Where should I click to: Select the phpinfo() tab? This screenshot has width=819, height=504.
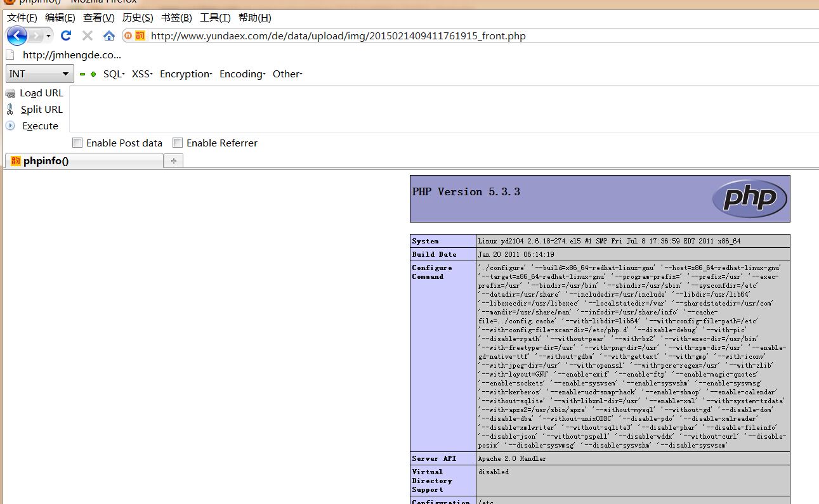[x=84, y=161]
